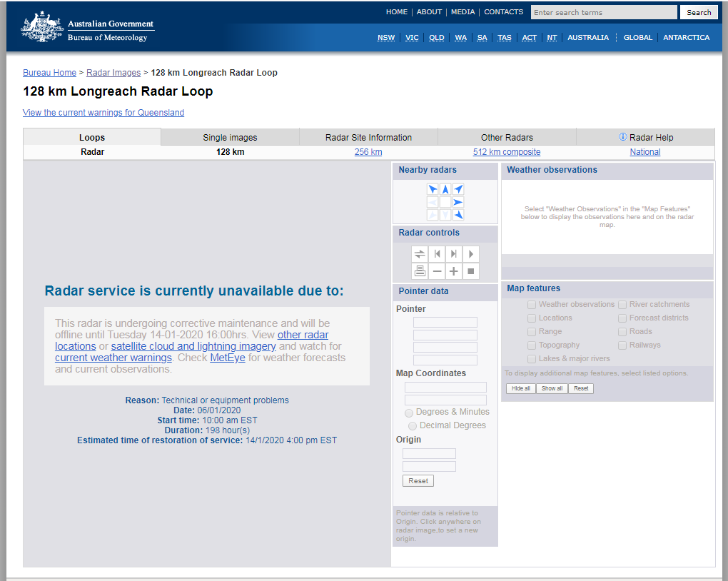The image size is (728, 581).
Task: Go to nearby radar to the east
Action: tap(458, 202)
